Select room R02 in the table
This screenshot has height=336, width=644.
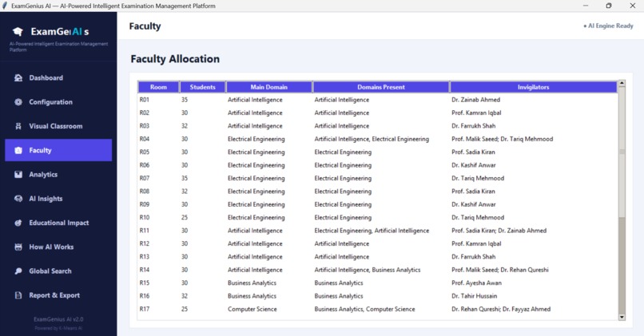pyautogui.click(x=377, y=113)
